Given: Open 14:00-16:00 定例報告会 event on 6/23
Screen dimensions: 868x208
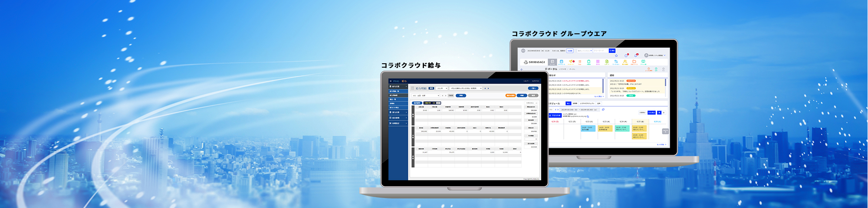Looking at the screenshot, I should pyautogui.click(x=605, y=128).
